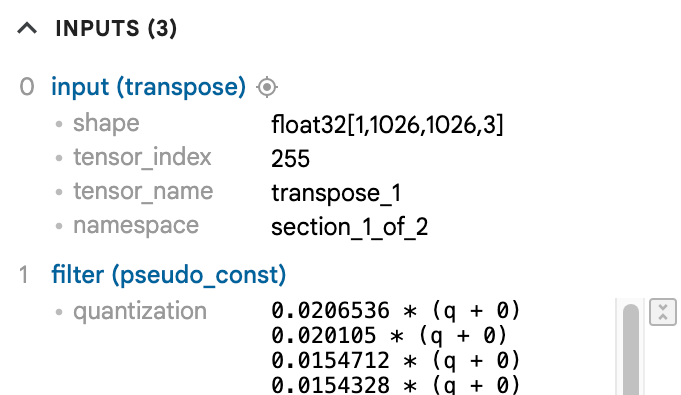The image size is (681, 395).
Task: Click the quantization list scrollbar thumb
Action: coord(631,350)
